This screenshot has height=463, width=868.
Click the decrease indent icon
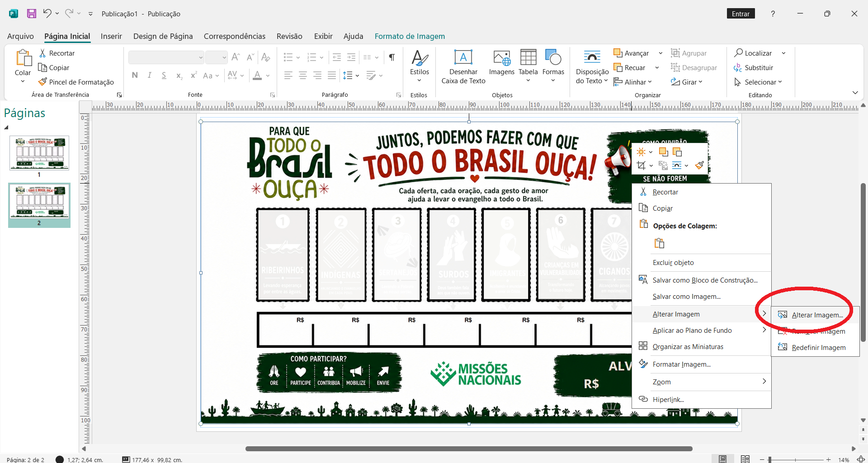click(x=337, y=57)
